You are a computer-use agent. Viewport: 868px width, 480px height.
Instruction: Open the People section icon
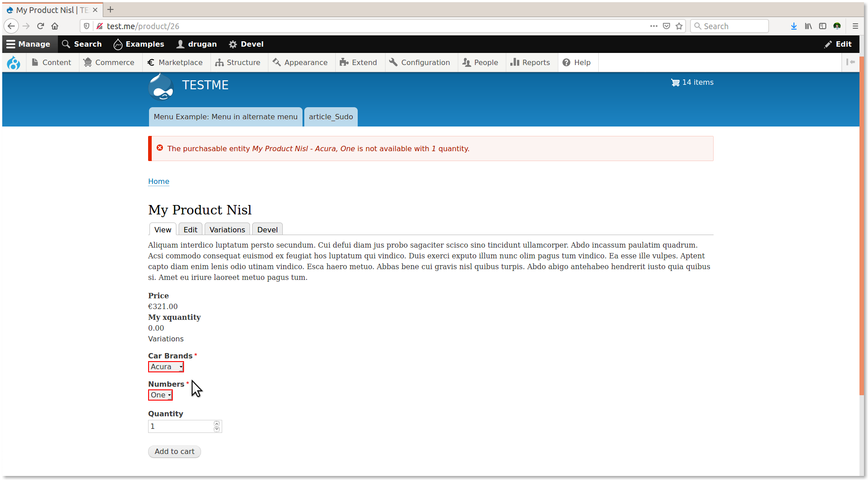[467, 62]
